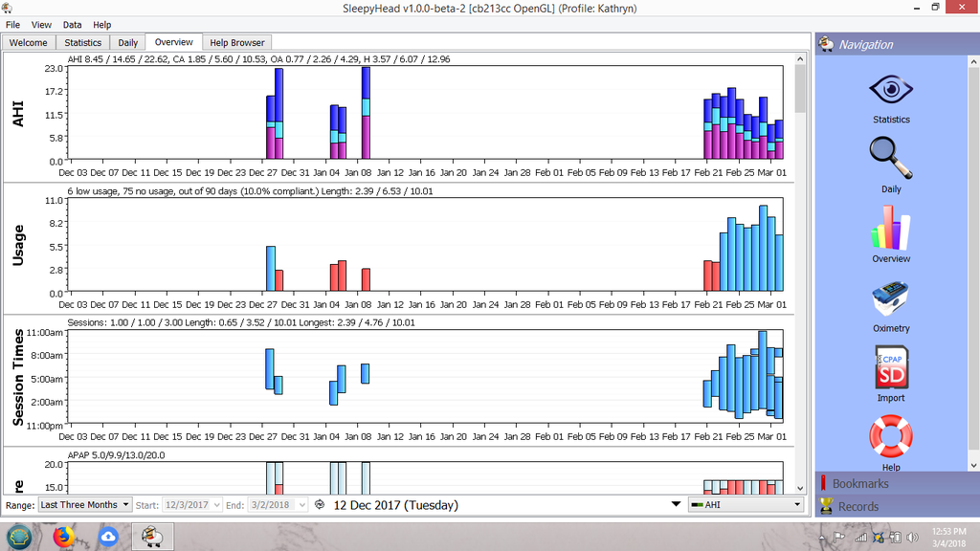Click the gold trophy Records icon
The image size is (980, 551).
826,506
